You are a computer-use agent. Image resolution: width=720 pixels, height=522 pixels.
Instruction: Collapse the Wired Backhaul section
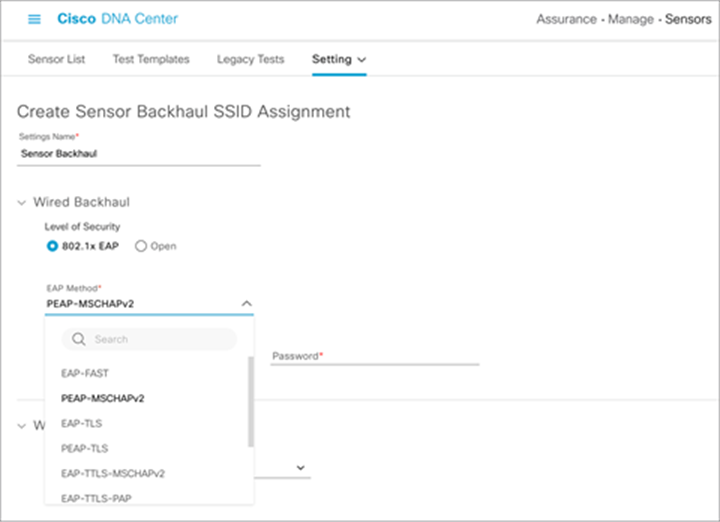pos(22,202)
